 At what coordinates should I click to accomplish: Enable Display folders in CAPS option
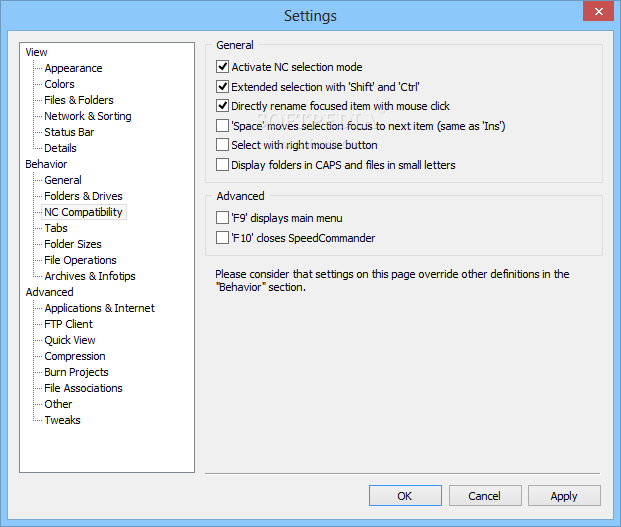coord(222,164)
